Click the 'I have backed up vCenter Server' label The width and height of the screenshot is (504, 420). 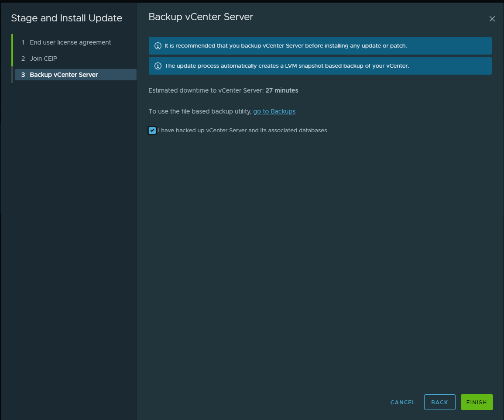click(x=243, y=131)
